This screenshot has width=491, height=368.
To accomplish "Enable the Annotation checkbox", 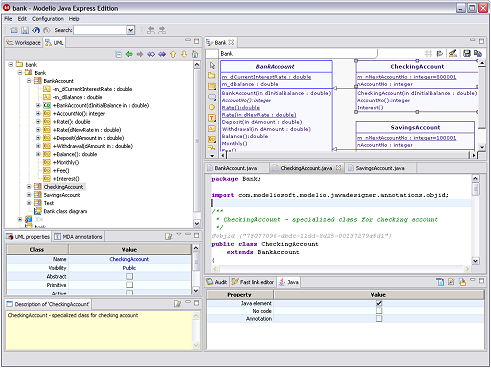I will pos(379,319).
